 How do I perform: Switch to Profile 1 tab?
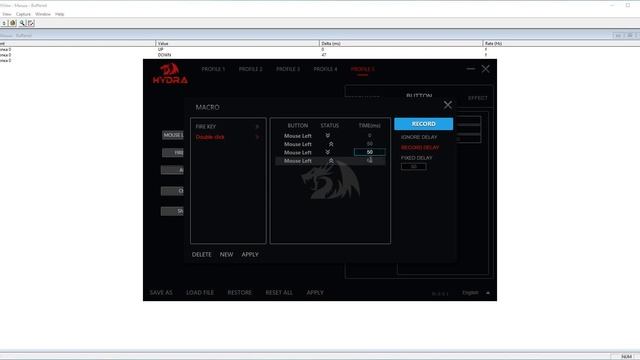[x=213, y=69]
